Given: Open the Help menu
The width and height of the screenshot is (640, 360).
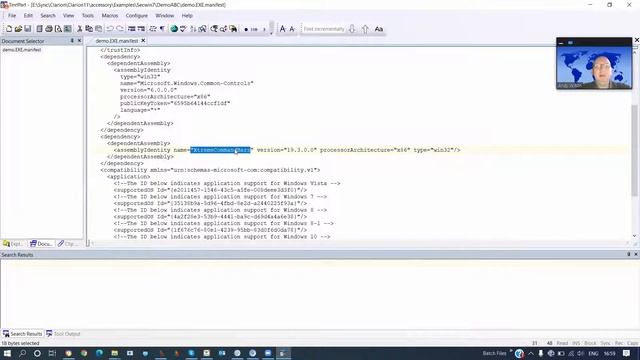Looking at the screenshot, I should [x=187, y=16].
